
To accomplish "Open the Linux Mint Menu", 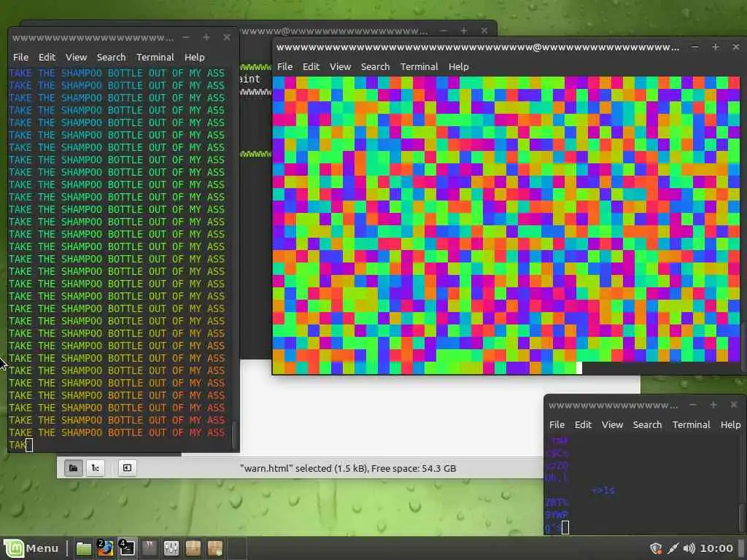I will point(31,548).
